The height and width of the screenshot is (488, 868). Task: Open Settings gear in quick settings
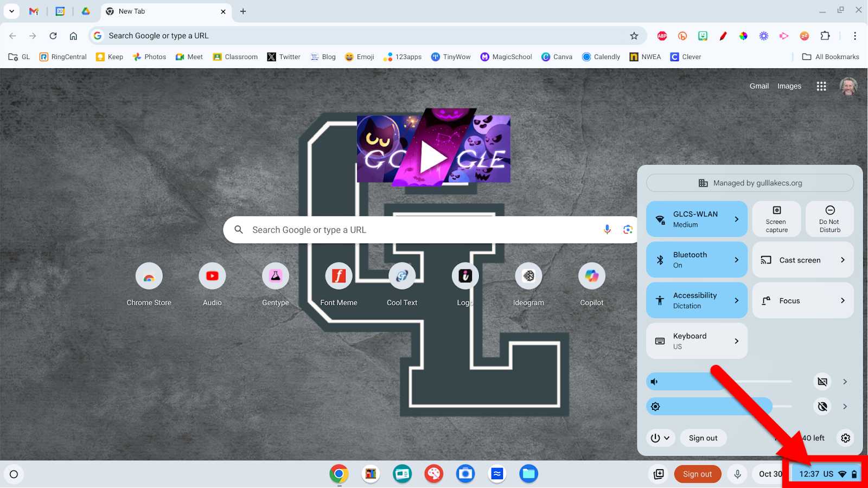coord(845,438)
